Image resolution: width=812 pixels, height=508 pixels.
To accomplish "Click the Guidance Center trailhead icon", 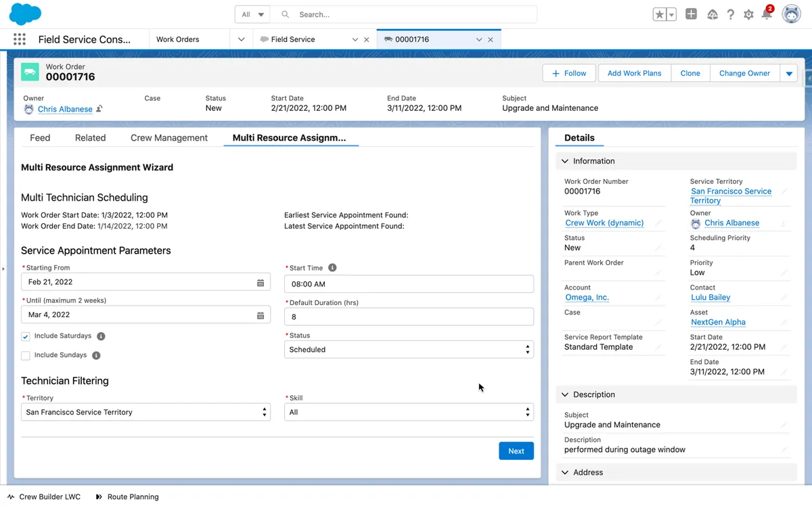I will [x=713, y=14].
